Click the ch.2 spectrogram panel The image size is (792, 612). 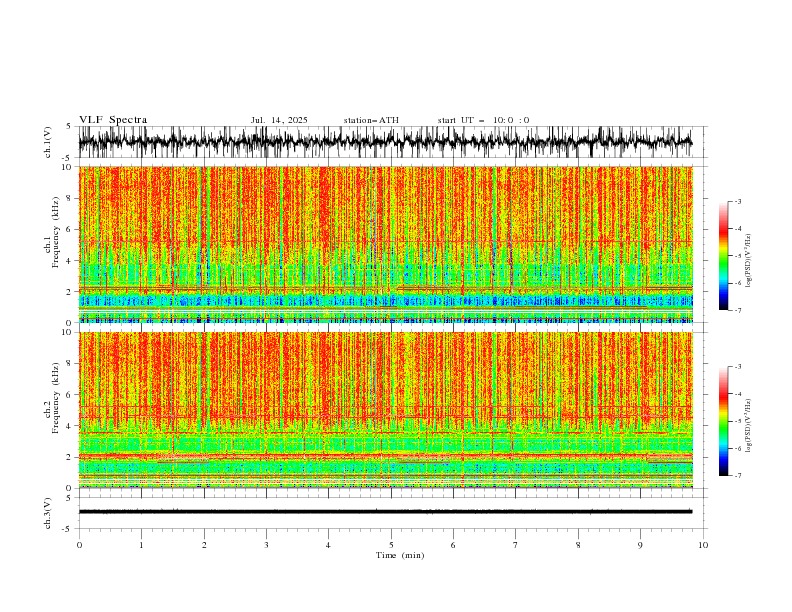coord(386,410)
